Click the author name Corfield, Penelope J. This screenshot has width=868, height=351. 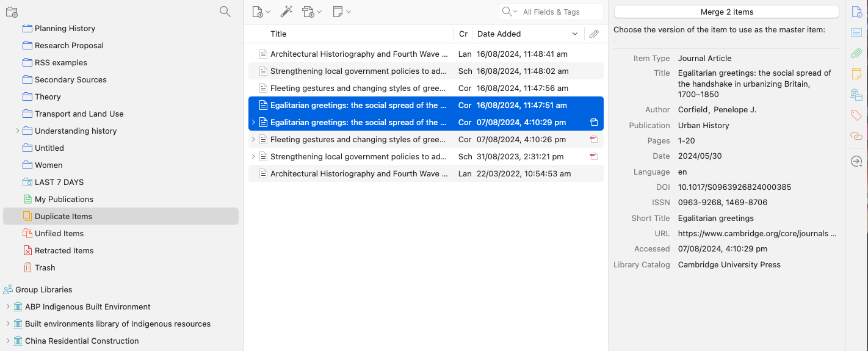[717, 109]
